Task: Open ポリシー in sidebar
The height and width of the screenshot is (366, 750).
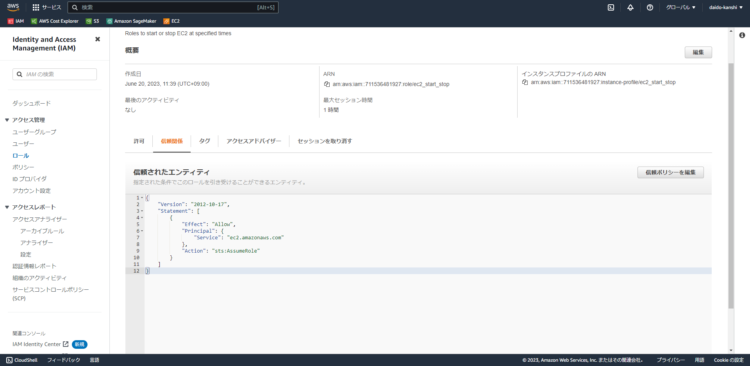Action: point(23,167)
